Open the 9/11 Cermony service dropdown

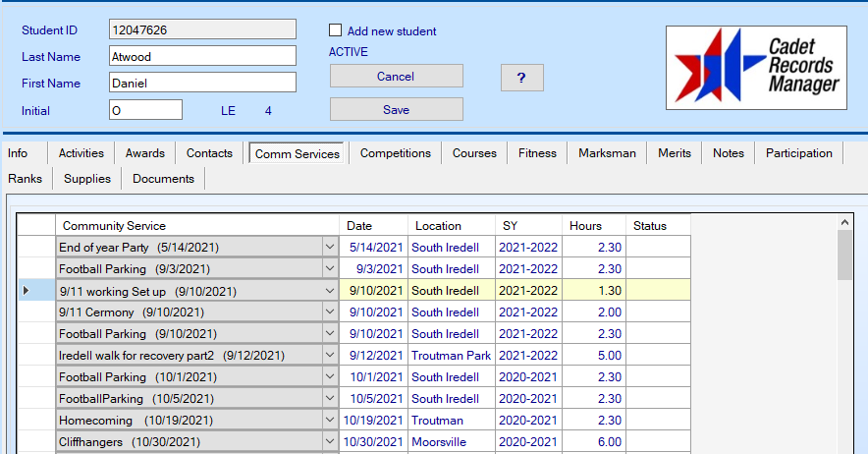click(330, 312)
